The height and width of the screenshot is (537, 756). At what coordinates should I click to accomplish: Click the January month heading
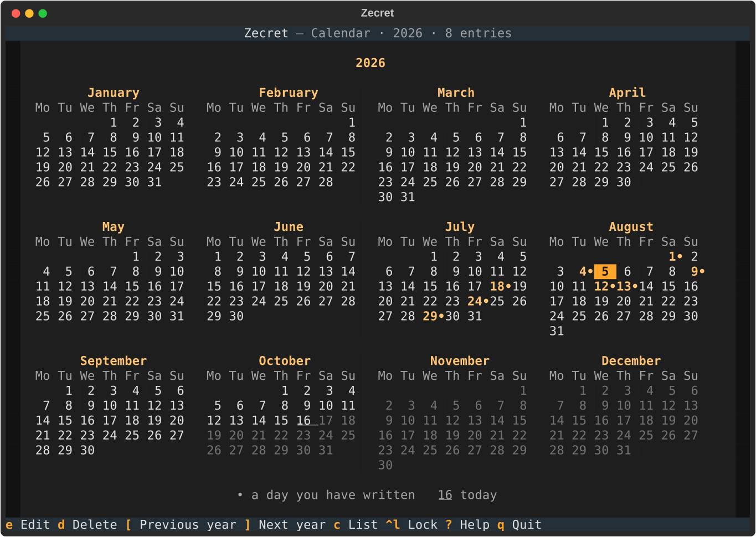point(114,92)
